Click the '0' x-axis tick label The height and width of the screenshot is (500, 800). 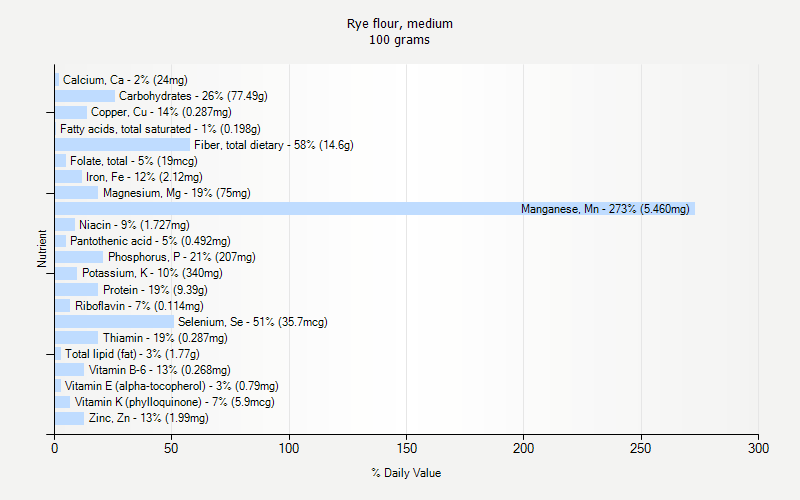click(x=55, y=448)
